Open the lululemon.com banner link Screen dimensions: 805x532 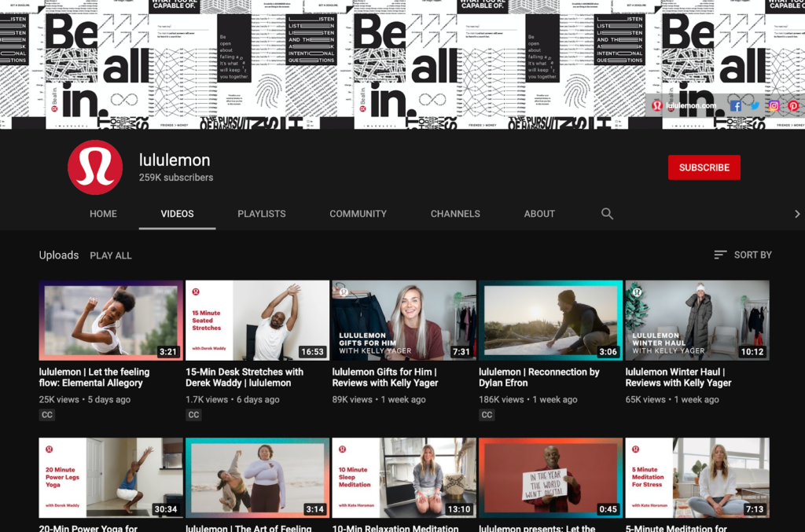pyautogui.click(x=685, y=105)
